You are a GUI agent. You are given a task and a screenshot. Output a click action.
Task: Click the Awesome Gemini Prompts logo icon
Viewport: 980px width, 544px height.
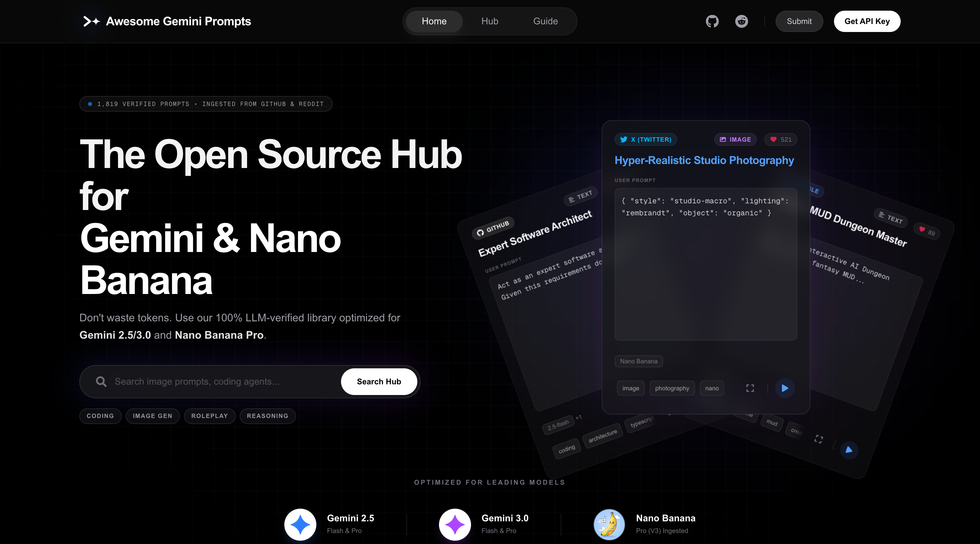click(x=91, y=21)
